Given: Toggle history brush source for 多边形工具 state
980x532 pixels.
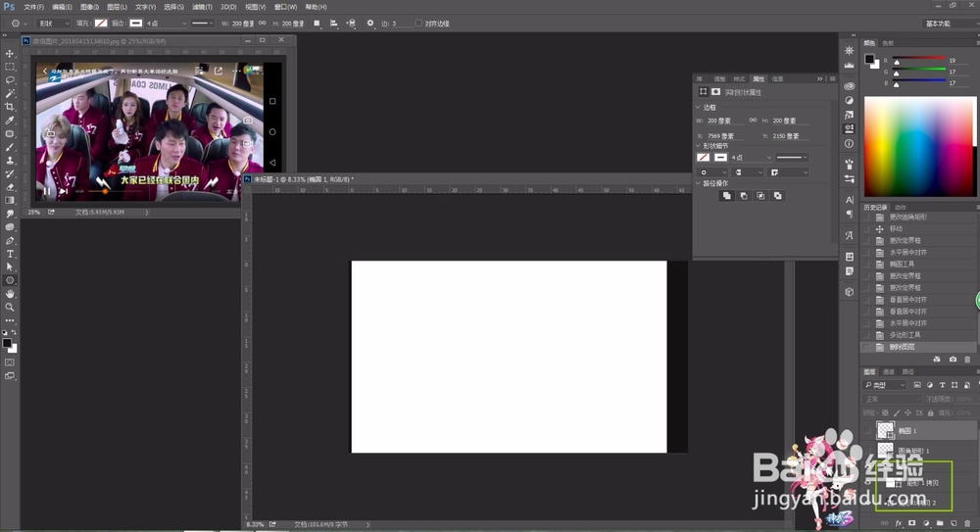Looking at the screenshot, I should point(865,334).
